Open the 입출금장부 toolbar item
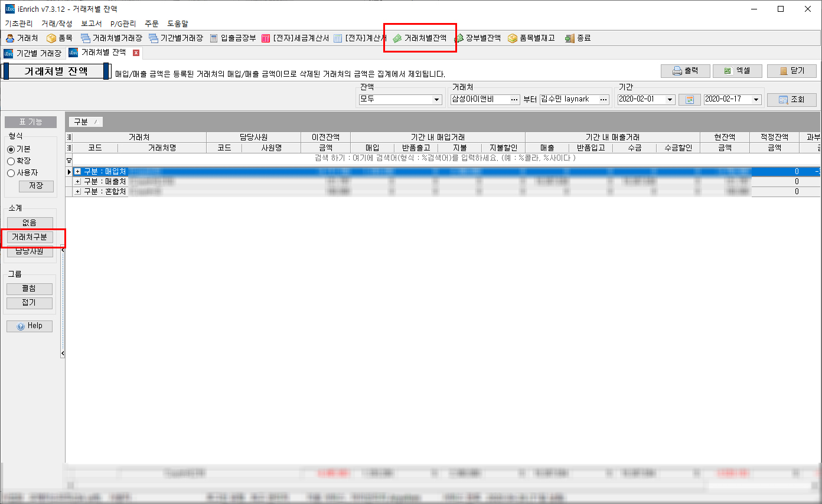 coord(233,38)
